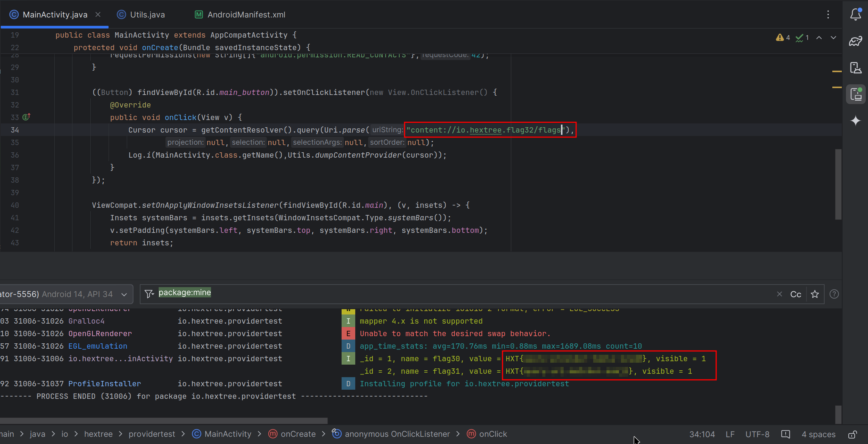Click the anonymous OnClickListener breadcrumb
This screenshot has height=444, width=868.
[391, 434]
